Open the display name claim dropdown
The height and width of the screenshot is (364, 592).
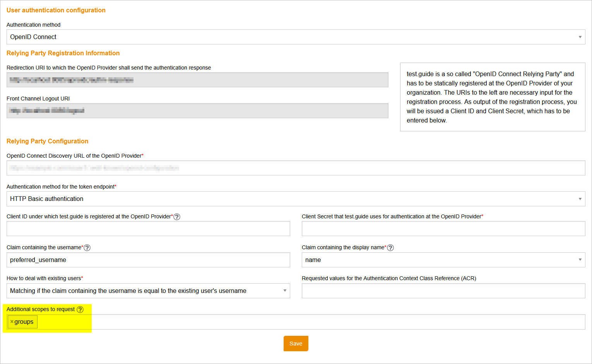443,260
